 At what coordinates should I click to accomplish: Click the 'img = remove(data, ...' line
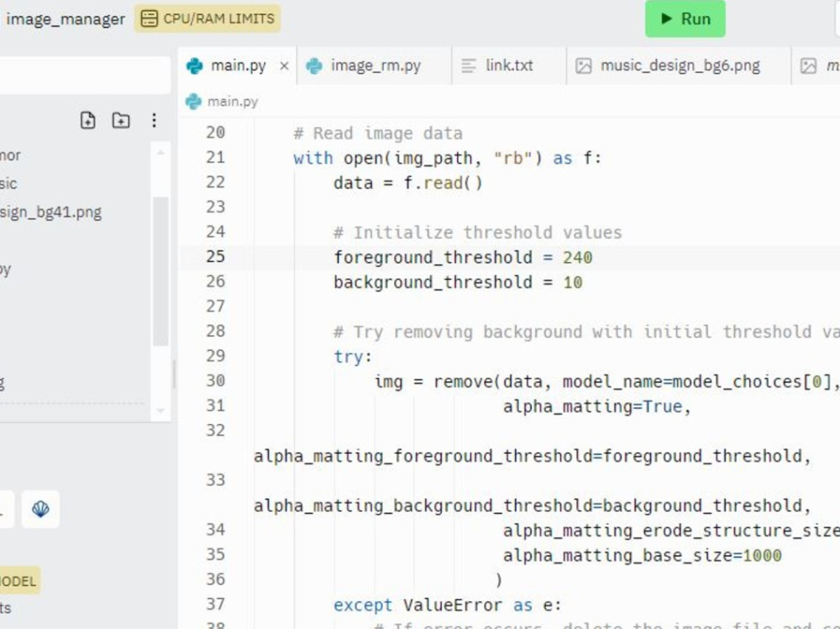(x=607, y=382)
